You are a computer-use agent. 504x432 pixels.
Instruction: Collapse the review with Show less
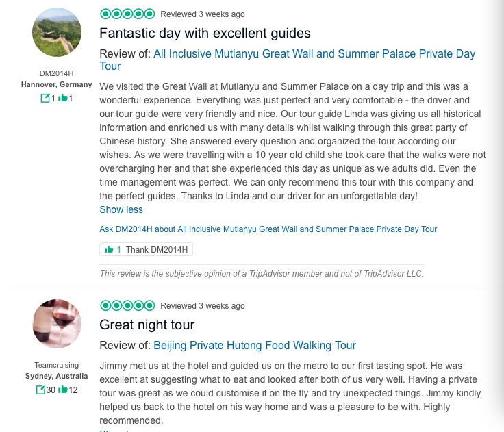(x=121, y=209)
